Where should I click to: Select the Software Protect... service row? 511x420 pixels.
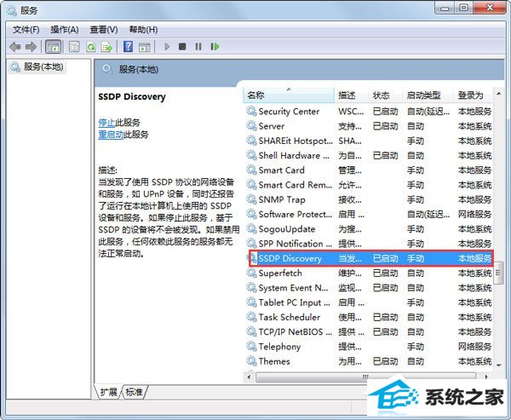tap(369, 214)
